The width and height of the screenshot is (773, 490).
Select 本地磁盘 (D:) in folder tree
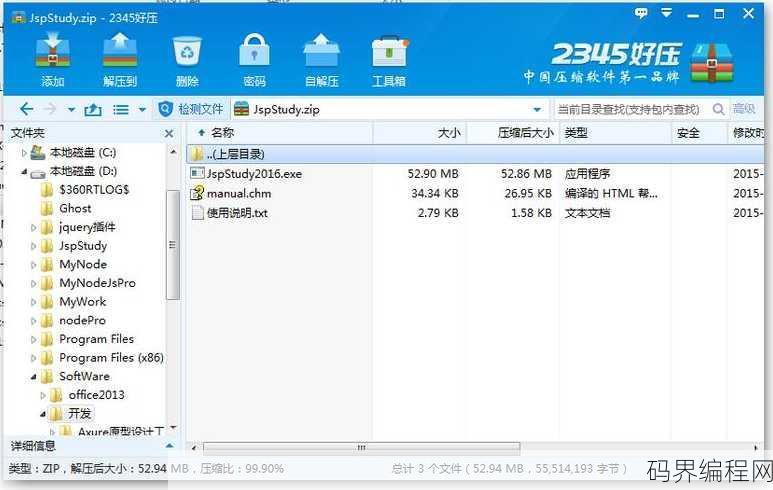[x=83, y=171]
